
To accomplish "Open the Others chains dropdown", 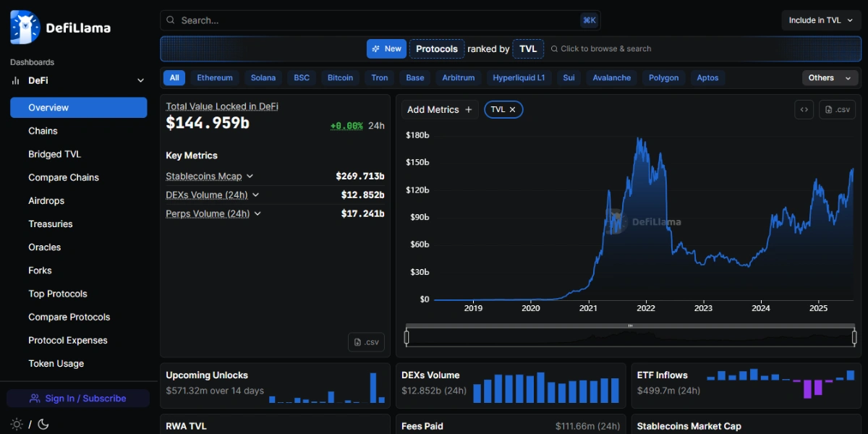I will (x=830, y=77).
